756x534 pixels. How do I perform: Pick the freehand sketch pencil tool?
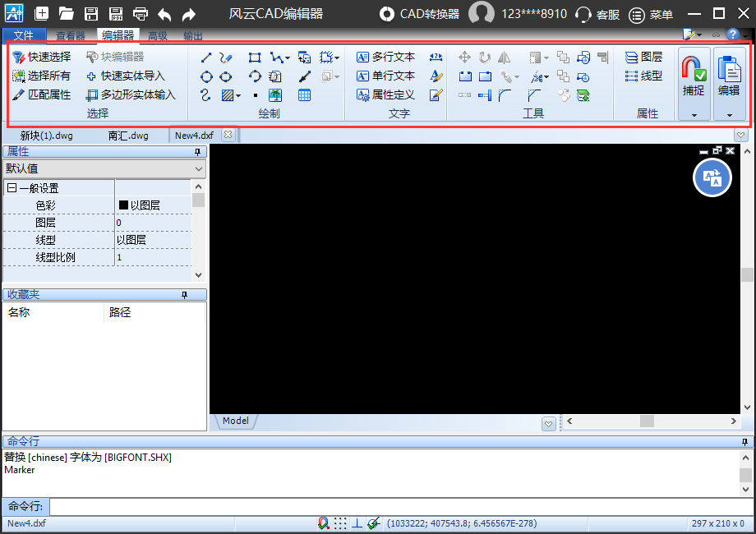pyautogui.click(x=225, y=58)
